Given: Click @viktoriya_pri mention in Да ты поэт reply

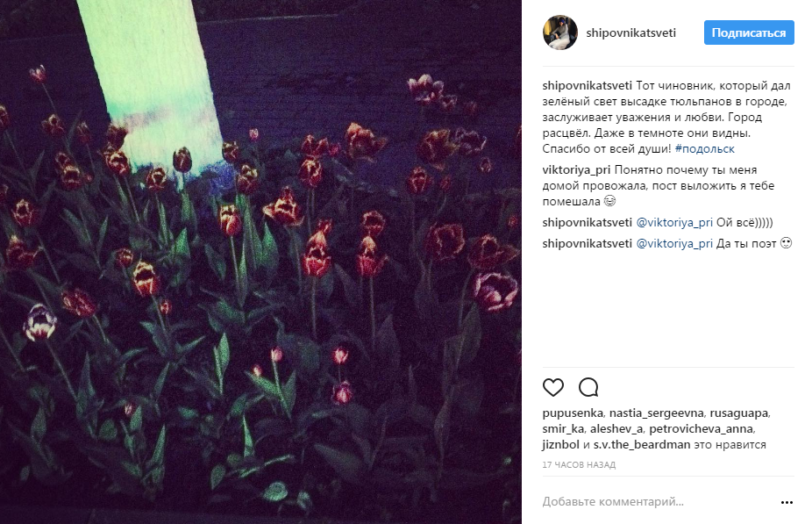Looking at the screenshot, I should pos(673,244).
